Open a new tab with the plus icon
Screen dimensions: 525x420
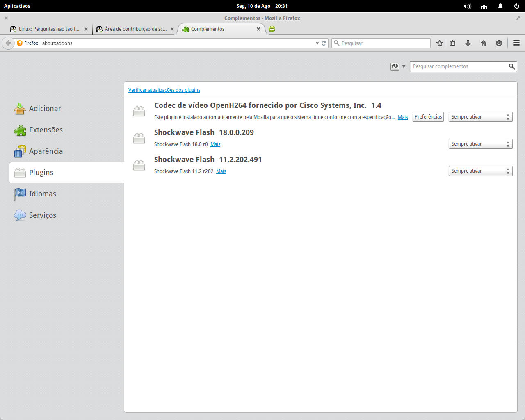[x=272, y=29]
